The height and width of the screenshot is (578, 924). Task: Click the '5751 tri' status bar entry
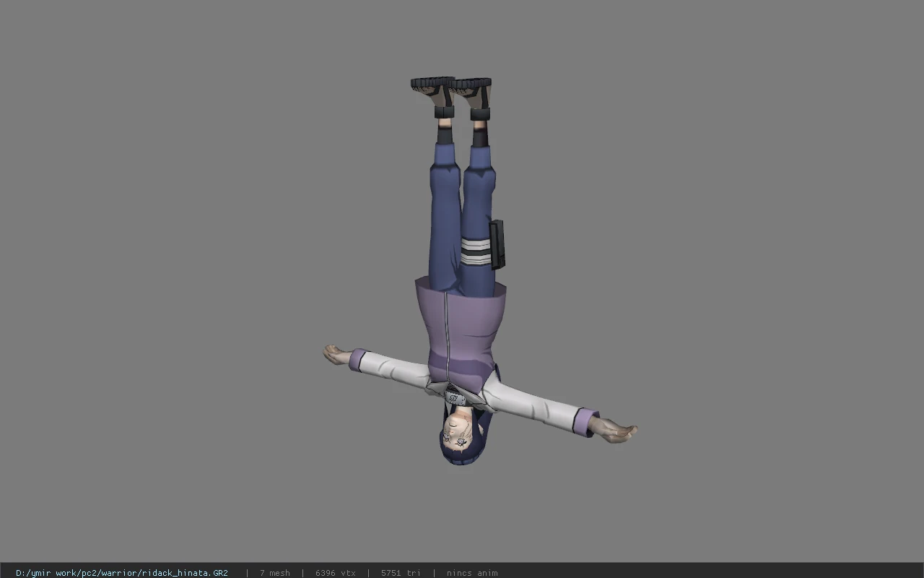401,573
